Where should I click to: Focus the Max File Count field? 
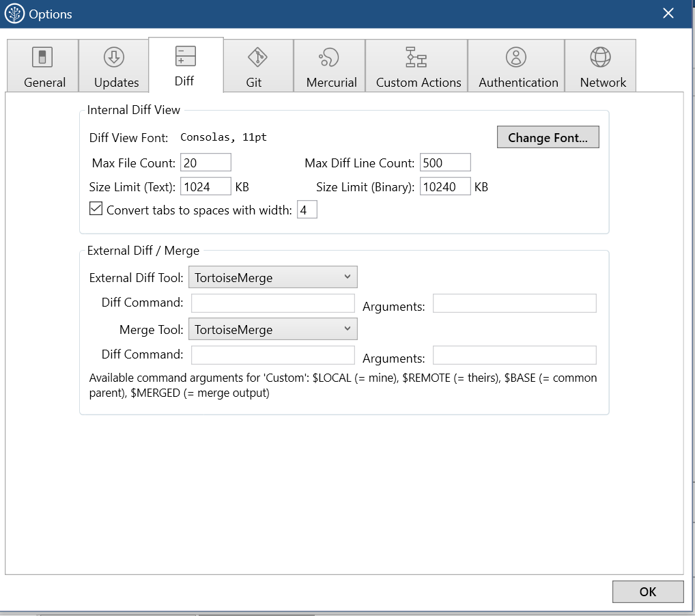(205, 163)
